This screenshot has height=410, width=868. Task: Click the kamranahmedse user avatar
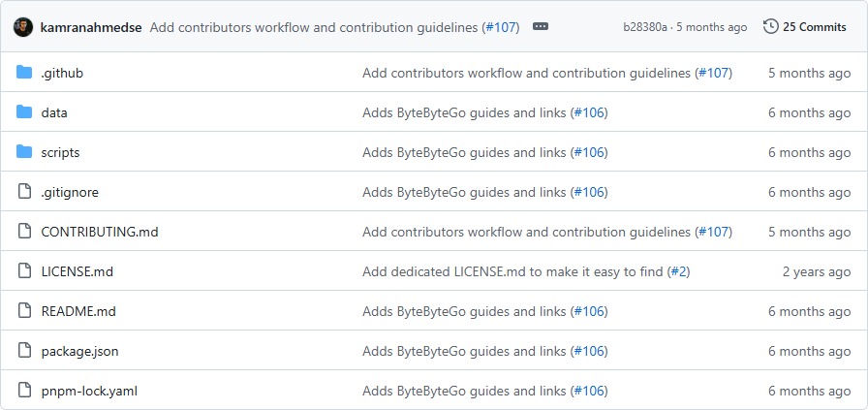coord(23,27)
